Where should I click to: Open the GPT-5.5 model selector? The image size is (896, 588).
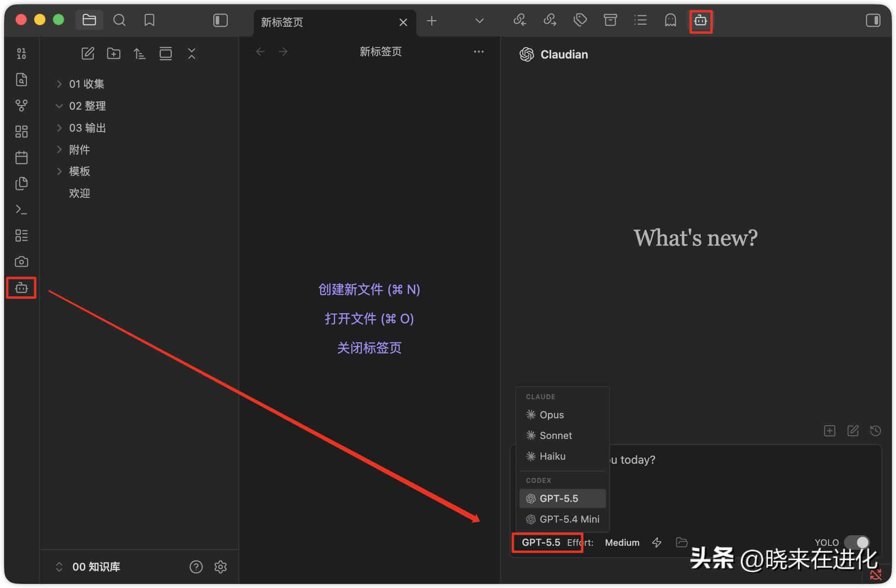(x=541, y=543)
